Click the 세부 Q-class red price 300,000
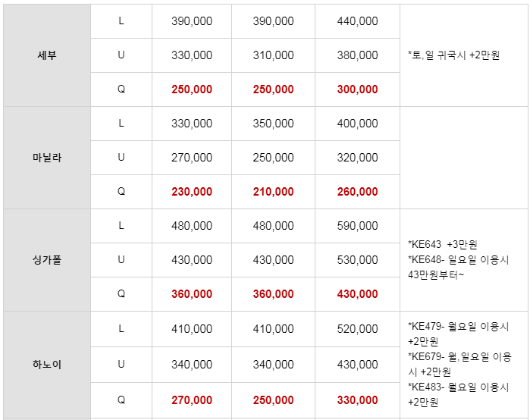530x420 pixels. point(357,89)
